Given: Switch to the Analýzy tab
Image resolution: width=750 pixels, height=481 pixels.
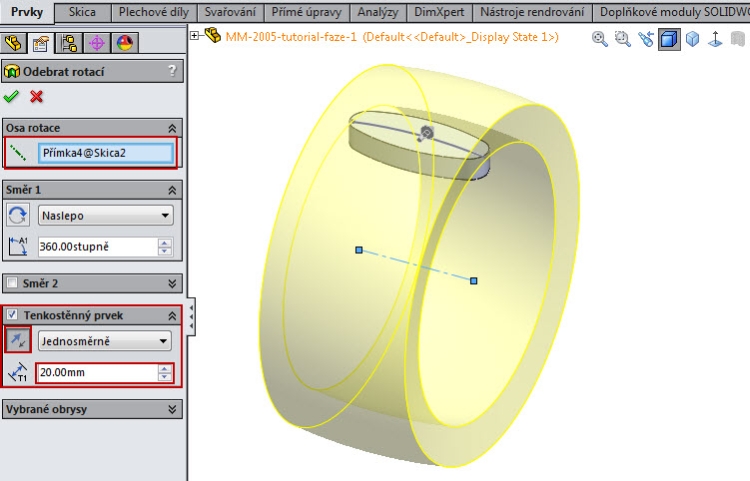Looking at the screenshot, I should (x=378, y=12).
